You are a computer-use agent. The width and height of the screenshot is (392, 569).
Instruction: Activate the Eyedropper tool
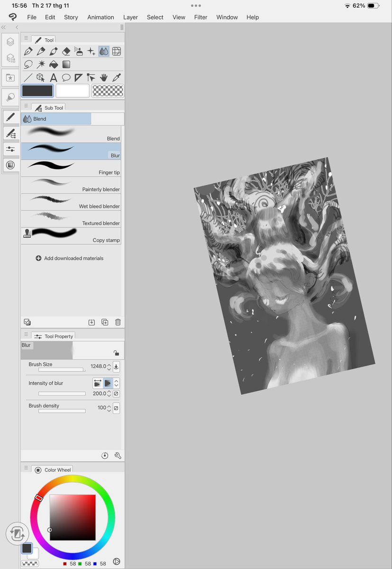pyautogui.click(x=117, y=77)
